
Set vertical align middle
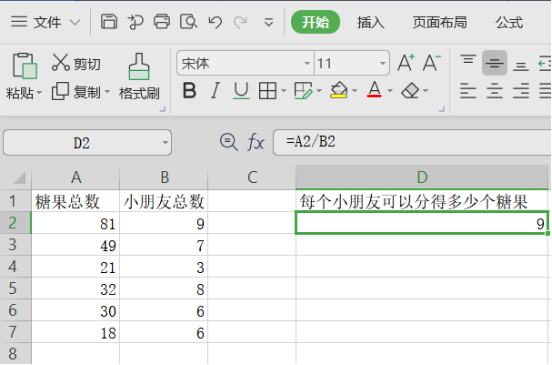(x=495, y=63)
